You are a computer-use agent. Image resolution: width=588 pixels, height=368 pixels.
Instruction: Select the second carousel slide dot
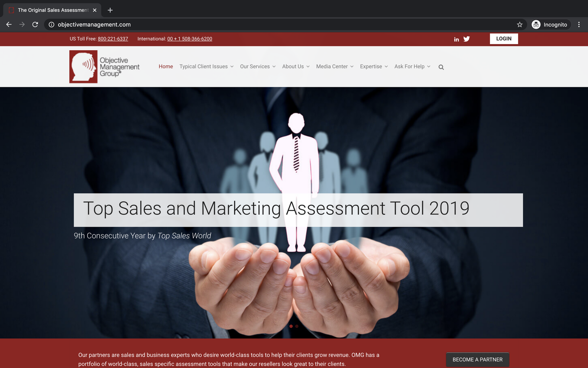[297, 326]
